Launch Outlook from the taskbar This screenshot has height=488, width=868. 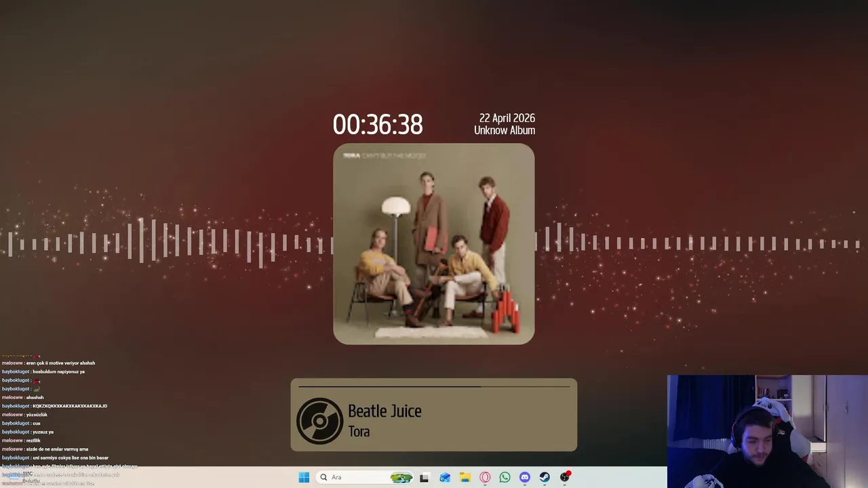coord(445,478)
